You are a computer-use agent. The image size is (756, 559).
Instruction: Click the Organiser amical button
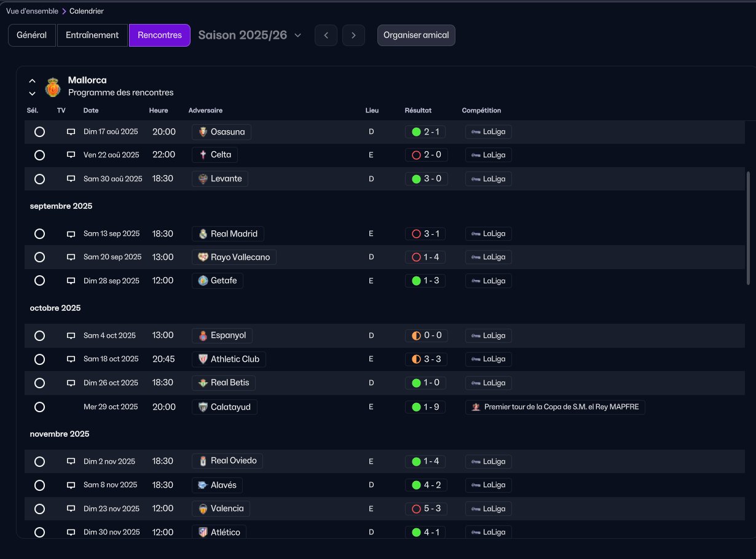[x=416, y=35]
